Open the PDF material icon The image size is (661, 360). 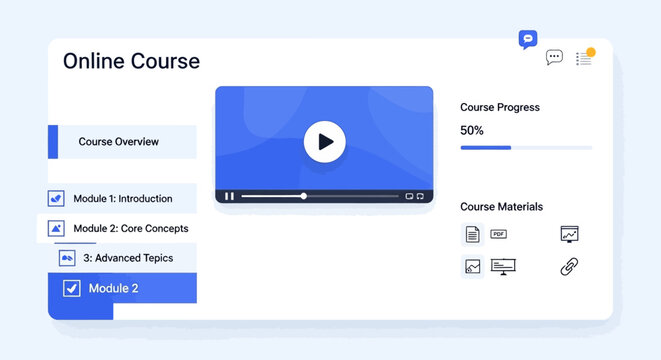499,234
